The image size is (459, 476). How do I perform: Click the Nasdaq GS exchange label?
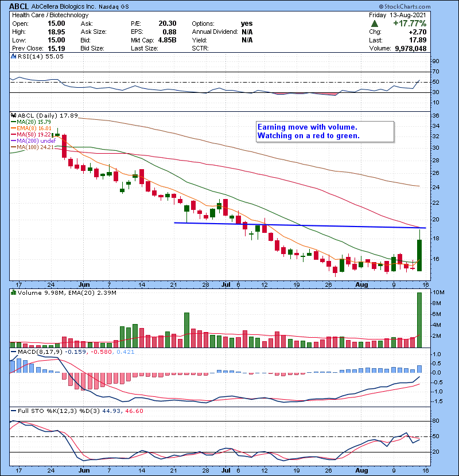click(x=114, y=6)
